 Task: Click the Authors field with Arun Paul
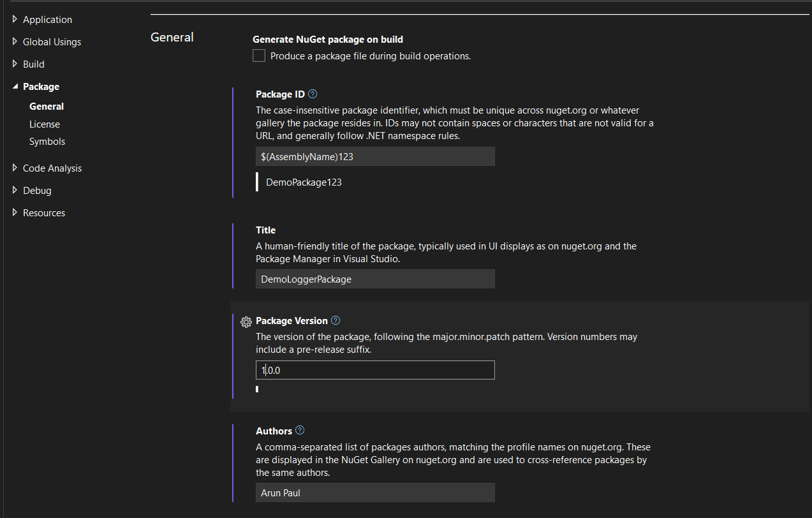(375, 493)
